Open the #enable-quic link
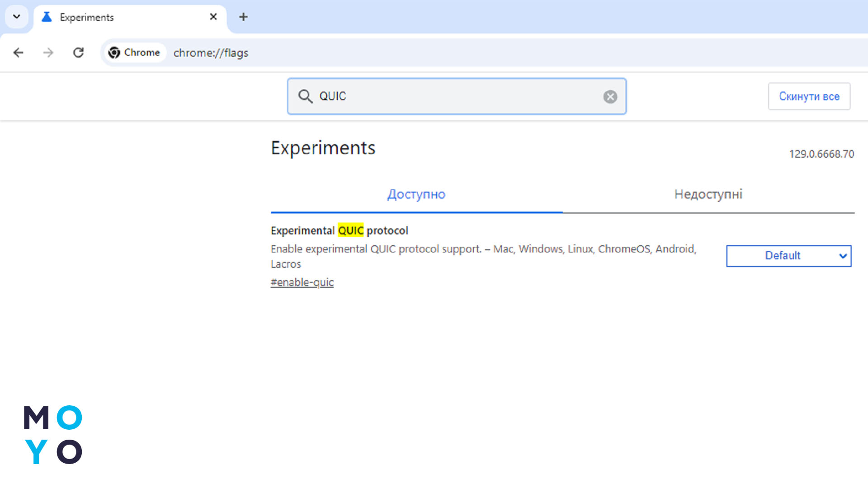The image size is (868, 488). tap(302, 282)
